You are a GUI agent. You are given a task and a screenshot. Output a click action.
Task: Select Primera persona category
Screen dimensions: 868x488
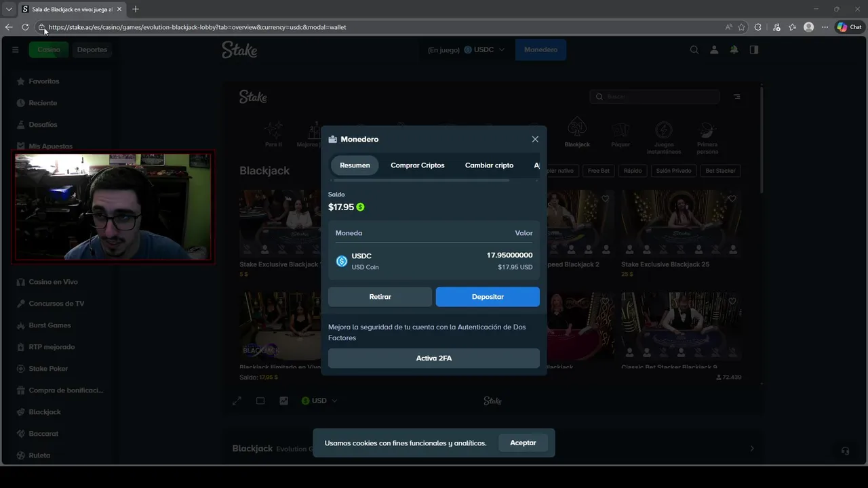pyautogui.click(x=707, y=138)
